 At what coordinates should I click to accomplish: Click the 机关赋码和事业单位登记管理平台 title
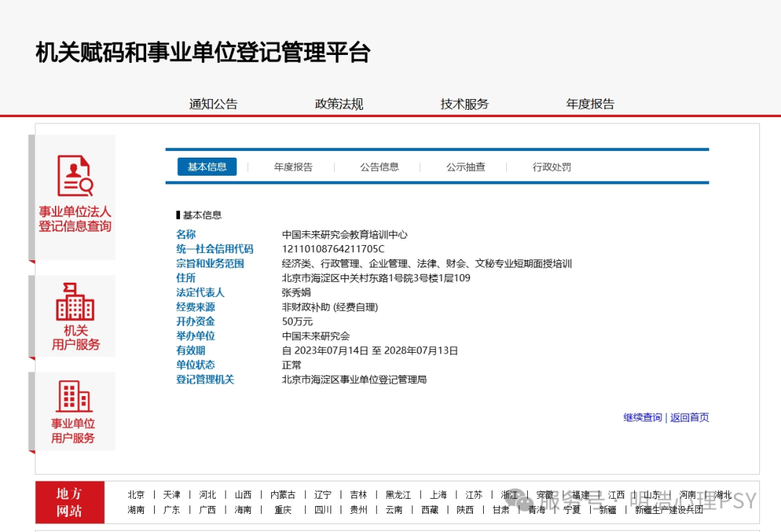point(203,52)
